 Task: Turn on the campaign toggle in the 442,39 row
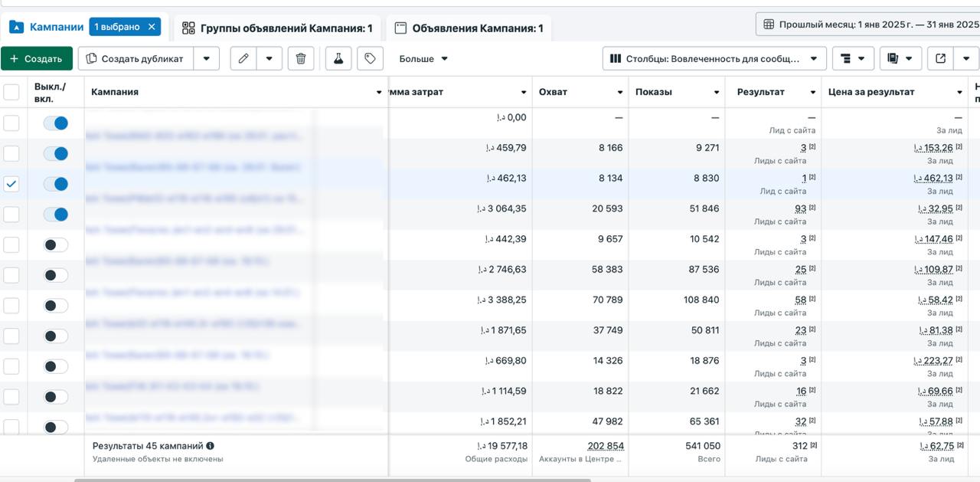tap(56, 244)
